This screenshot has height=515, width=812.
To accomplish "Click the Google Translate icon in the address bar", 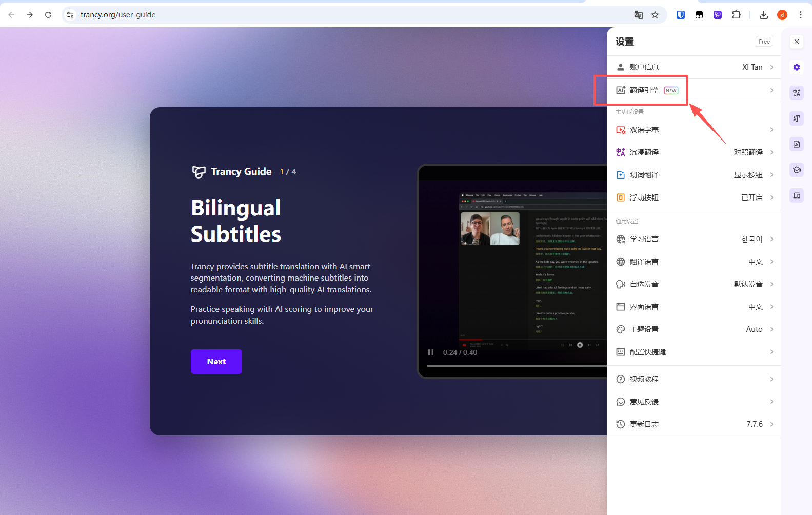I will (639, 15).
